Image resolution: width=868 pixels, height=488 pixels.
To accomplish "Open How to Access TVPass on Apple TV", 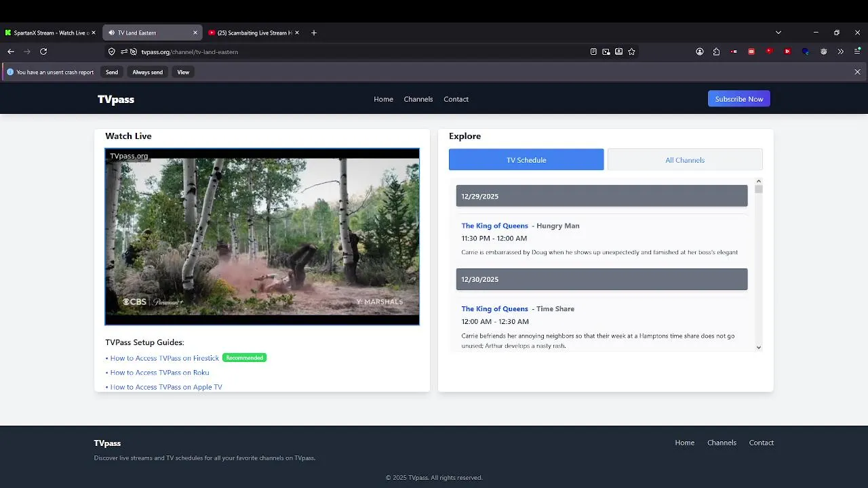I will pyautogui.click(x=166, y=387).
